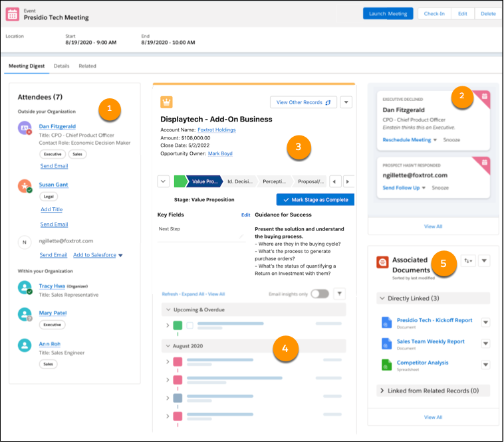This screenshot has height=443, width=504.
Task: Click calendar corner icon on Dan Fitzgerald card
Action: 485,96
